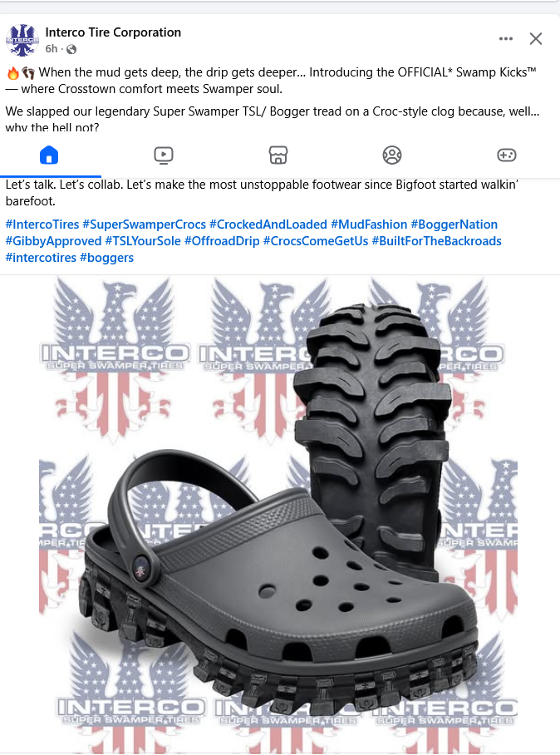This screenshot has width=560, height=755.
Task: Open the #BuiltForTheBackroads hashtag
Action: tap(437, 241)
